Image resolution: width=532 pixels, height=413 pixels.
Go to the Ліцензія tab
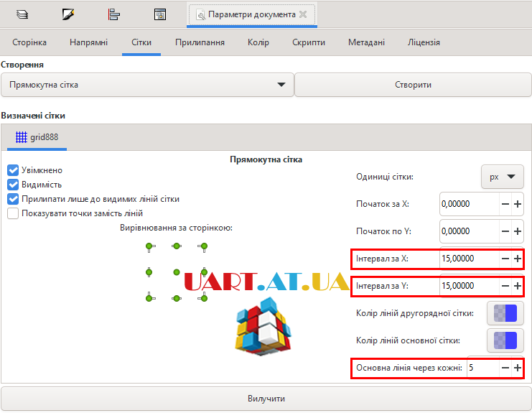424,42
